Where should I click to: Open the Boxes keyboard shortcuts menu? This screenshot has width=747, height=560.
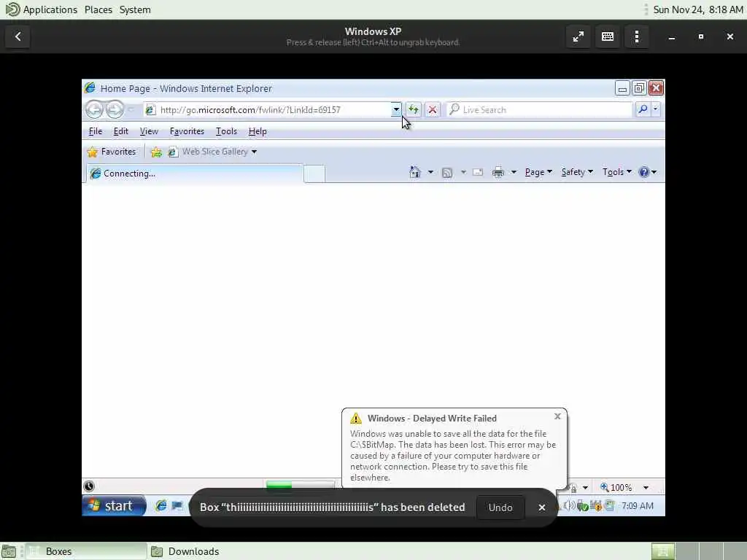[x=608, y=36]
